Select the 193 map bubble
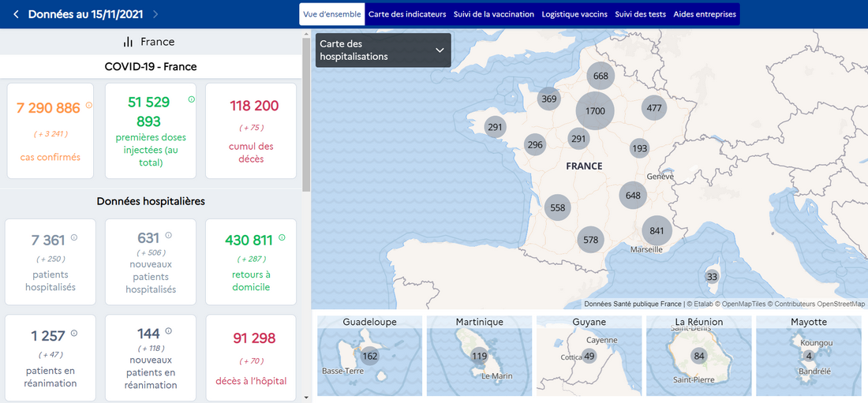Viewport: 868px width, 403px height. (639, 148)
